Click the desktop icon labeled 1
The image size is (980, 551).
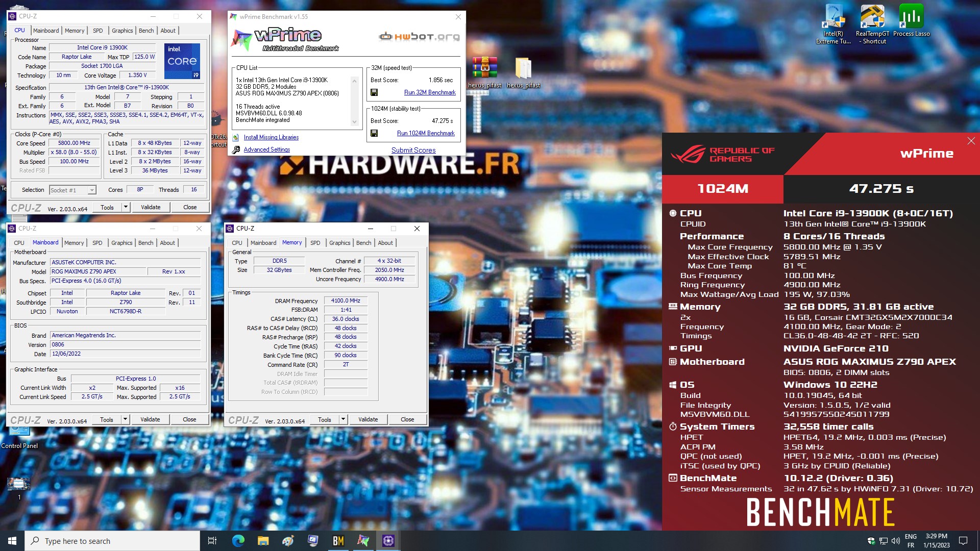[19, 488]
